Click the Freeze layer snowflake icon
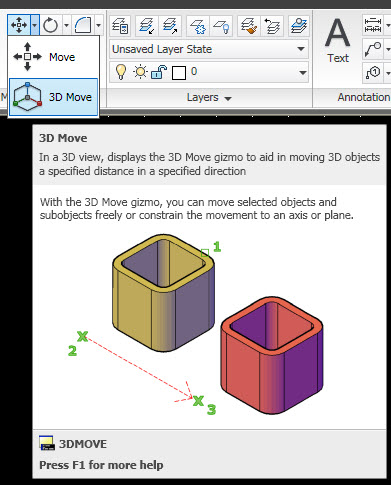The height and width of the screenshot is (485, 391). coord(198,26)
